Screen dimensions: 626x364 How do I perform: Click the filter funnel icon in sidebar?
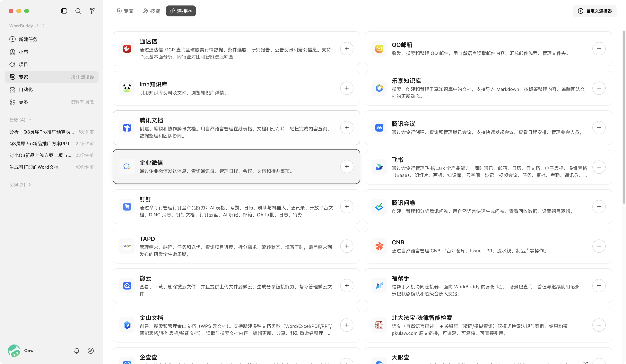[92, 11]
